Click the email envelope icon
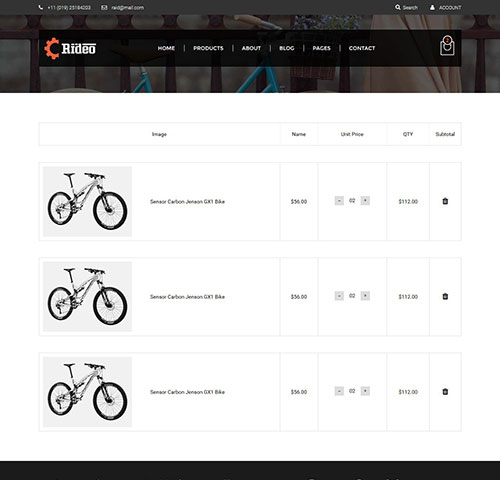The height and width of the screenshot is (480, 500). 104,7
